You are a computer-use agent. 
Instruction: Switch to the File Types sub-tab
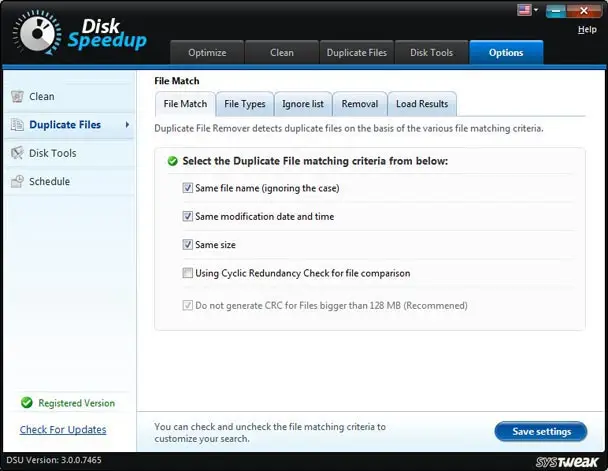(x=245, y=104)
